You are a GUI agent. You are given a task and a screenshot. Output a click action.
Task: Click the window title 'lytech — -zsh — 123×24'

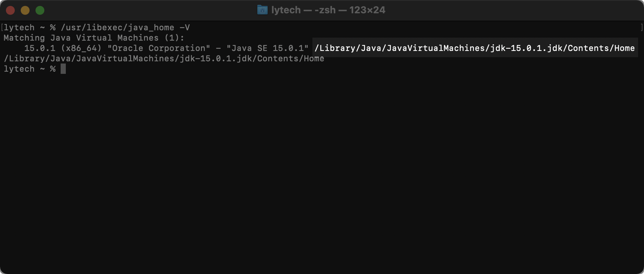pos(328,10)
